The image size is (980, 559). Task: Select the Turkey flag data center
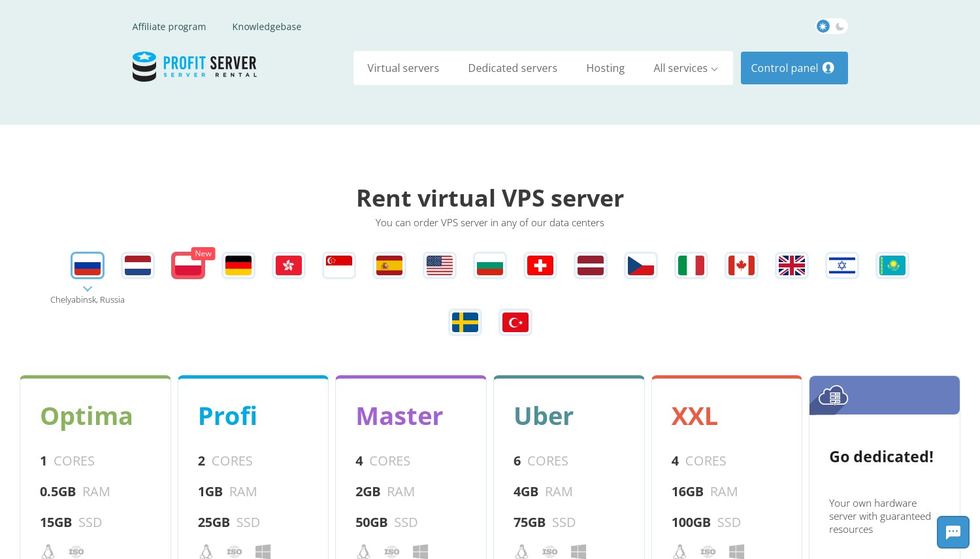[x=515, y=322]
